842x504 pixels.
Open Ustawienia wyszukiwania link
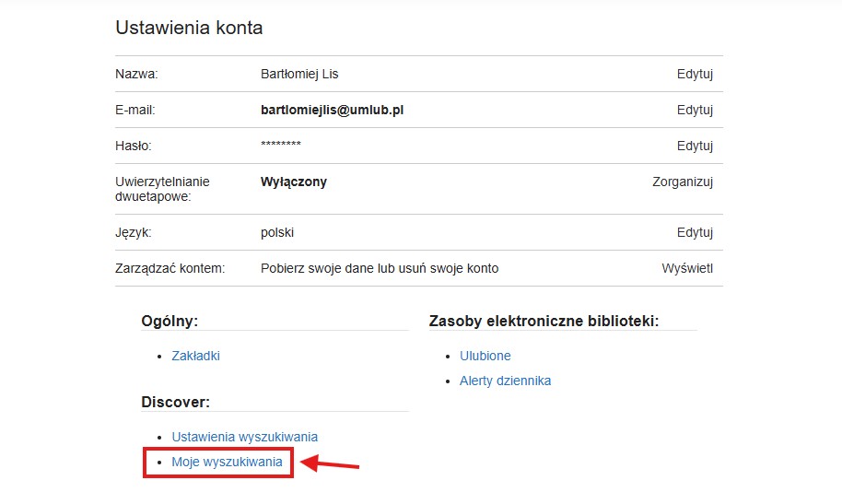click(244, 437)
